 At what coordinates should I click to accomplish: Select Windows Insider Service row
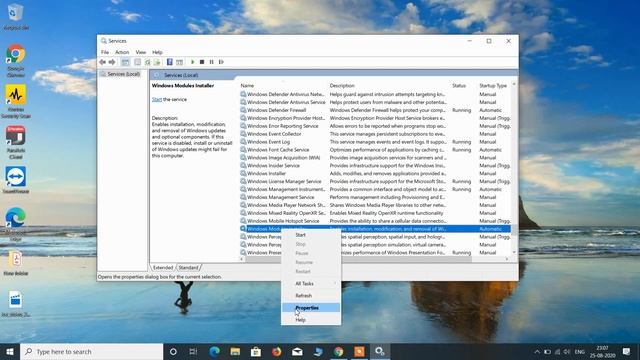[375, 166]
